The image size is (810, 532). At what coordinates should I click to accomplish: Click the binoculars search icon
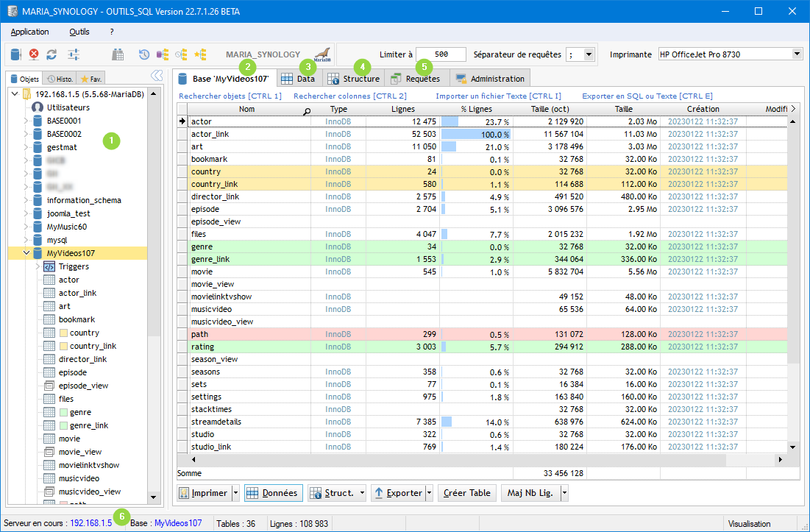click(118, 54)
